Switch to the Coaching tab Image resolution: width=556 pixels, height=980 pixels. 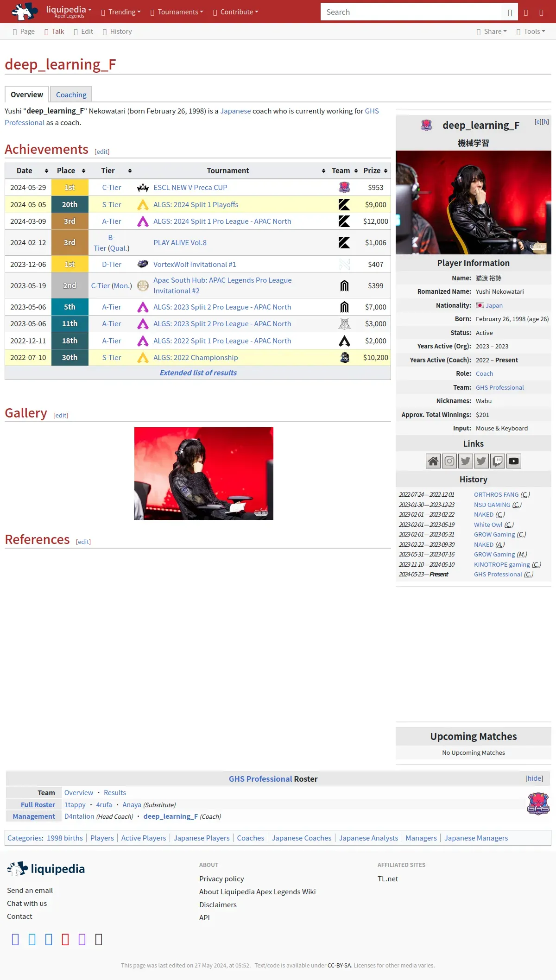click(71, 95)
